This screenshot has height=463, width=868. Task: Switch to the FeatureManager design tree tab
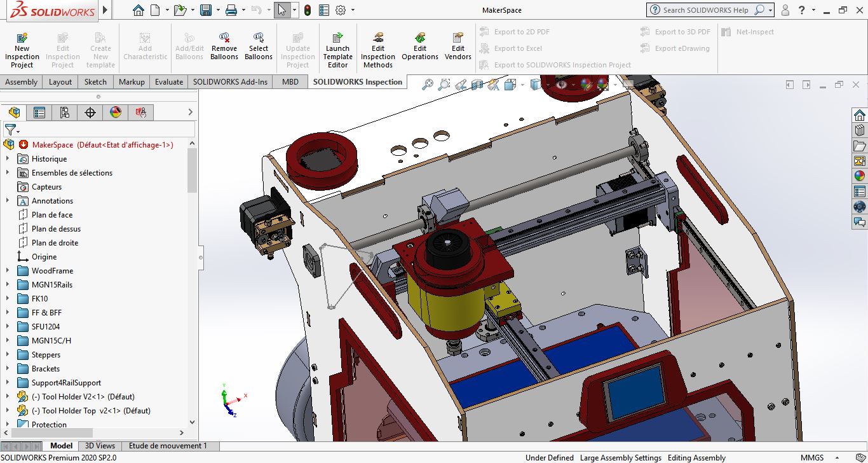point(14,113)
